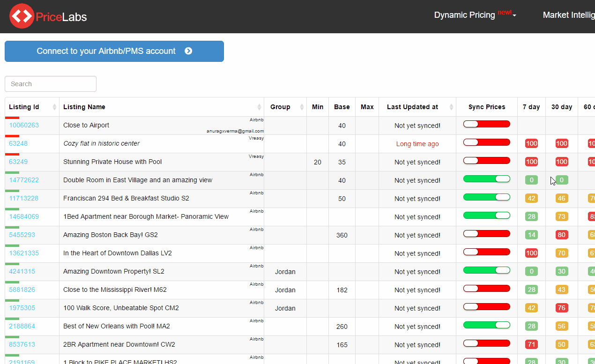Open listing 10060263 link

[24, 126]
